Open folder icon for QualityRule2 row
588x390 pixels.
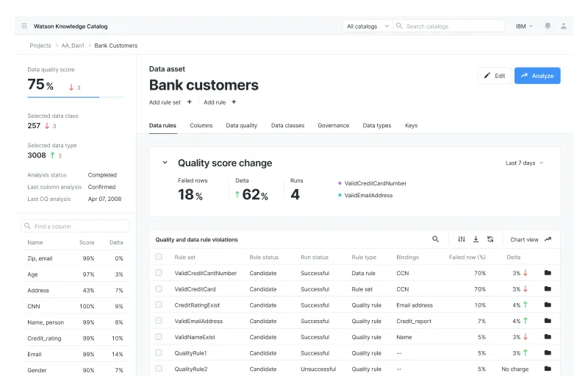pyautogui.click(x=548, y=369)
